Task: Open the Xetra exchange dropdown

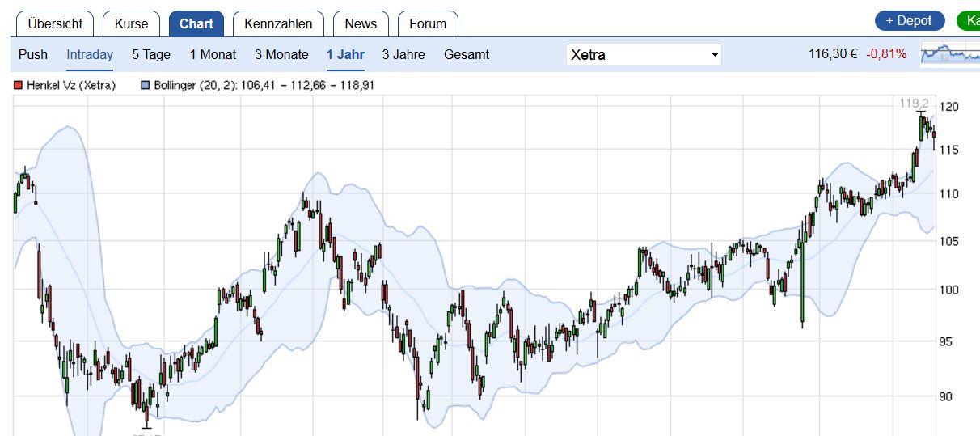Action: point(644,55)
